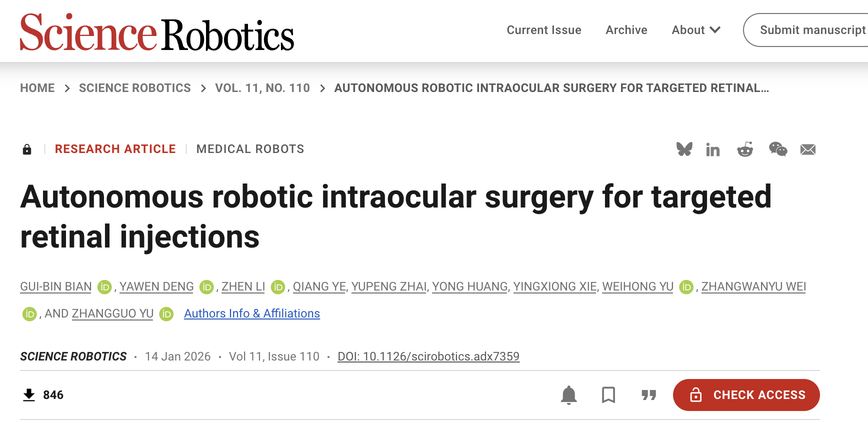Image resolution: width=868 pixels, height=427 pixels.
Task: Click the bell alert icon
Action: click(569, 395)
